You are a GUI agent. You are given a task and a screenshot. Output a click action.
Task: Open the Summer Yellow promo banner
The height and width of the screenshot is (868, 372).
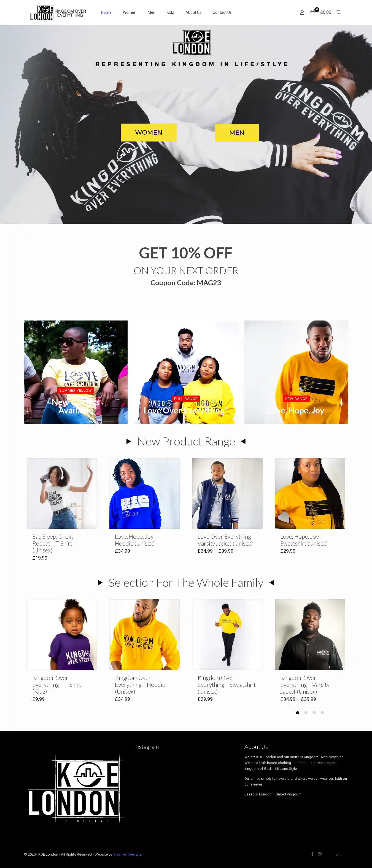click(x=76, y=372)
